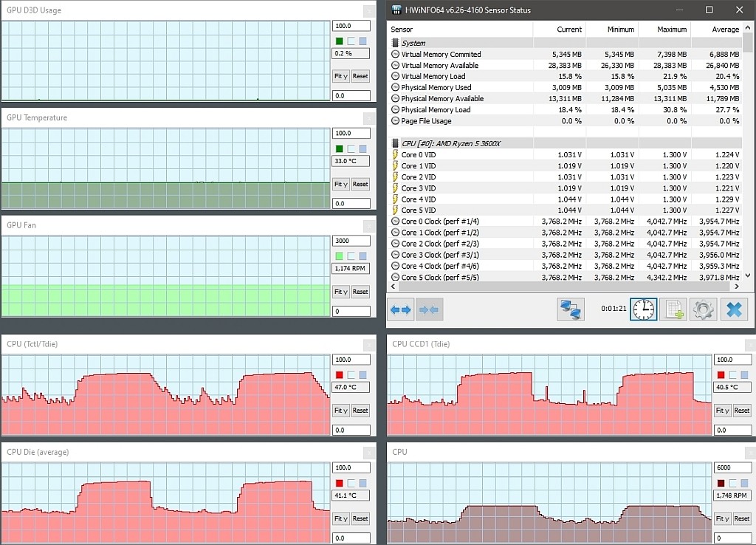Click the dark red swatch in CPU fan graph
The width and height of the screenshot is (756, 545).
tap(721, 483)
